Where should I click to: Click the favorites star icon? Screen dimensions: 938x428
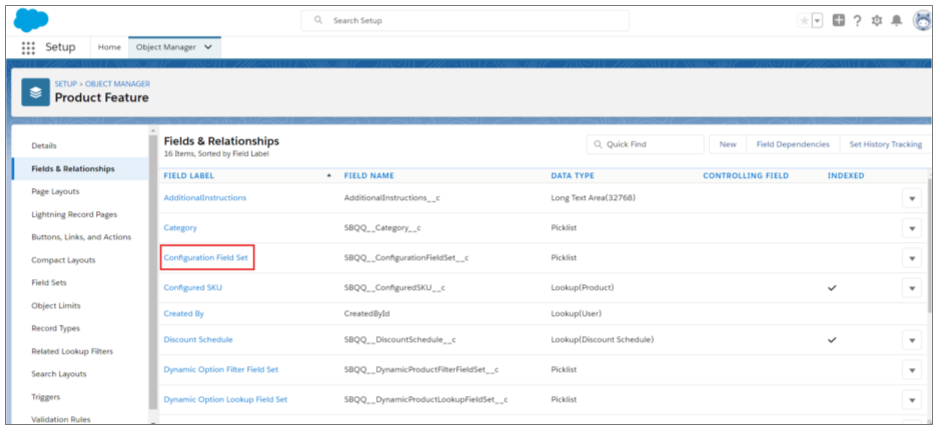(805, 20)
